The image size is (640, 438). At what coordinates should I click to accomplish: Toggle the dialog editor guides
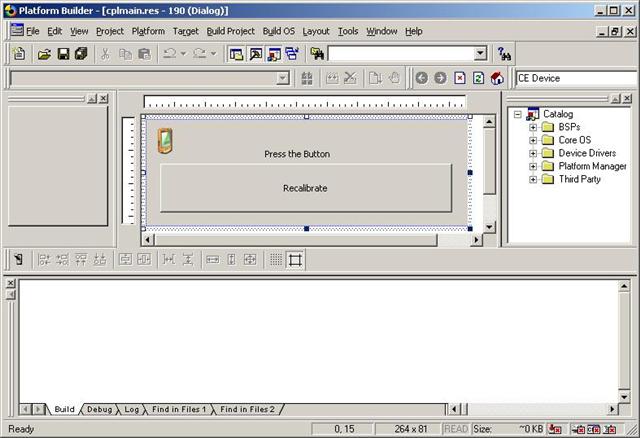coord(295,259)
